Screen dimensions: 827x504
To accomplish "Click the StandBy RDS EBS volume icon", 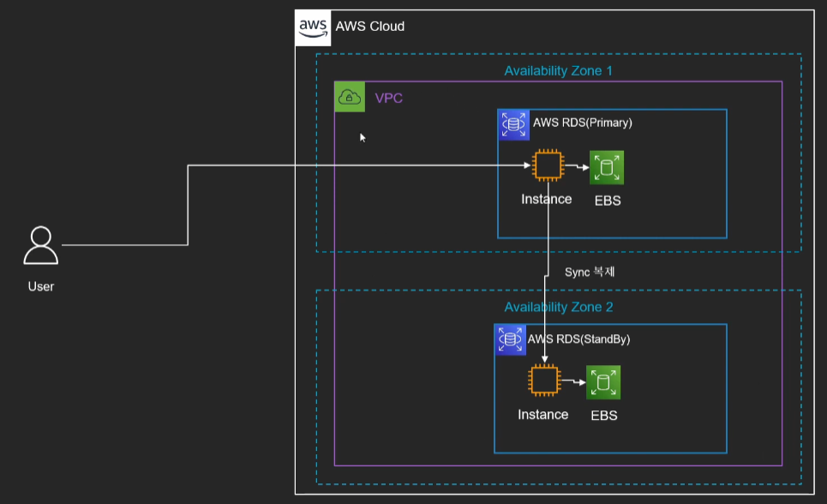I will point(603,382).
